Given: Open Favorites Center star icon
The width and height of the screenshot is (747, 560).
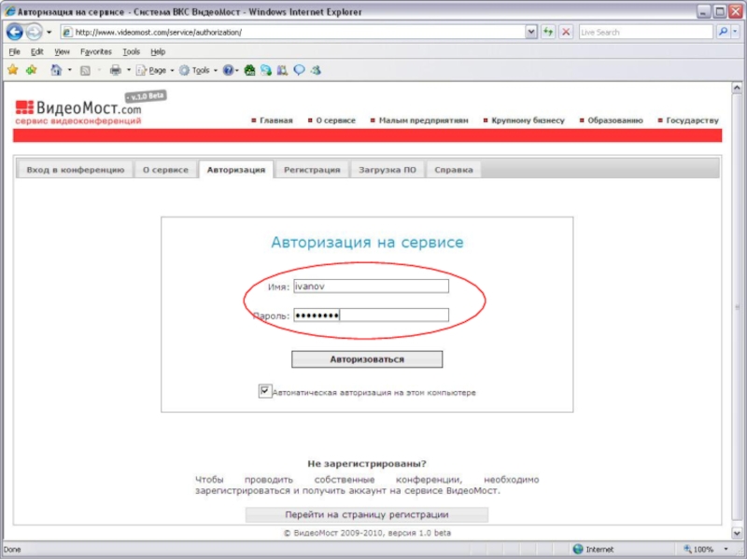Looking at the screenshot, I should [13, 70].
